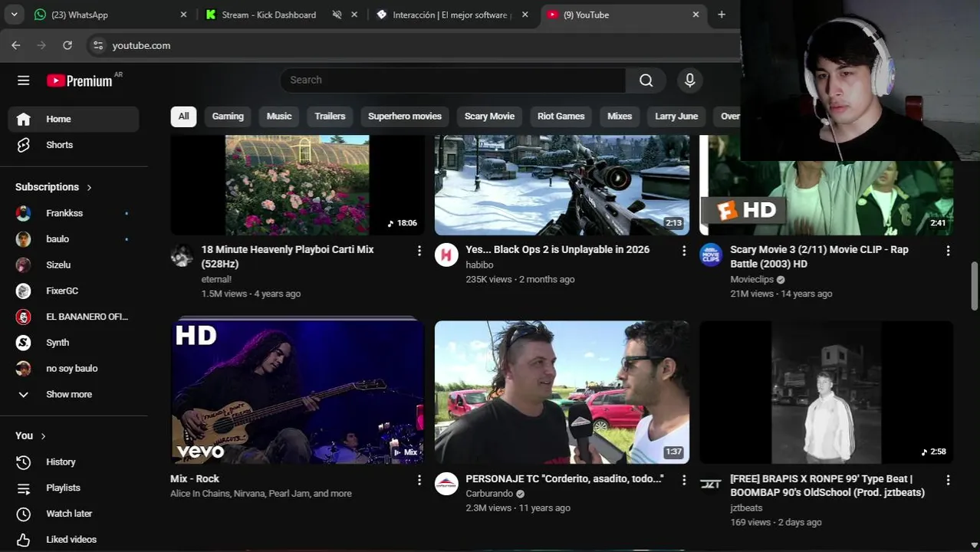980x552 pixels.
Task: Expand the You section chevron
Action: coord(43,436)
